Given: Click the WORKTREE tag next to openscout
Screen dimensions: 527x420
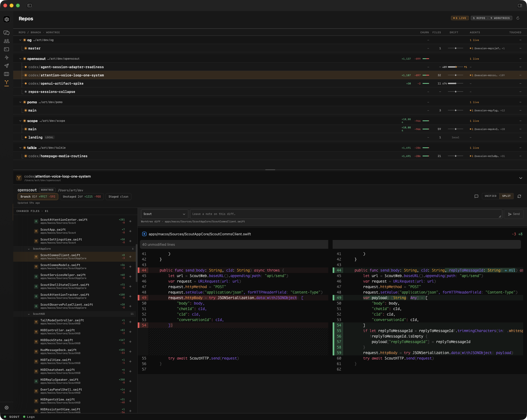Looking at the screenshot, I should pos(47,190).
